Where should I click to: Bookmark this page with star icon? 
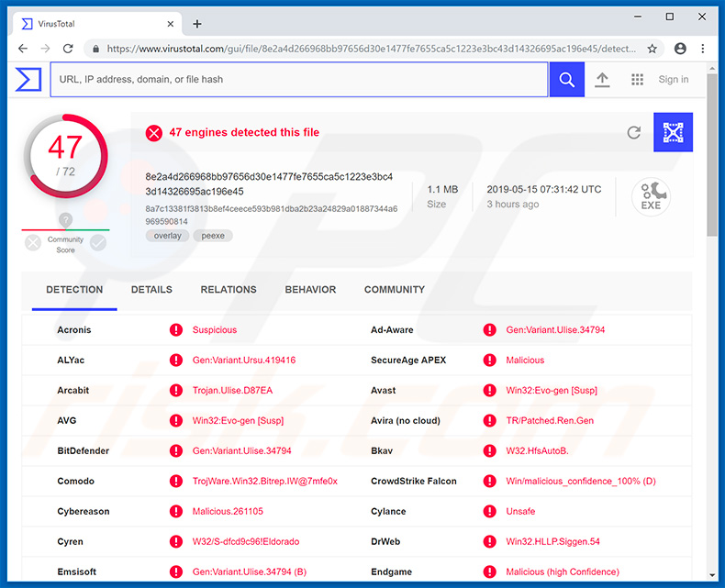click(x=652, y=49)
